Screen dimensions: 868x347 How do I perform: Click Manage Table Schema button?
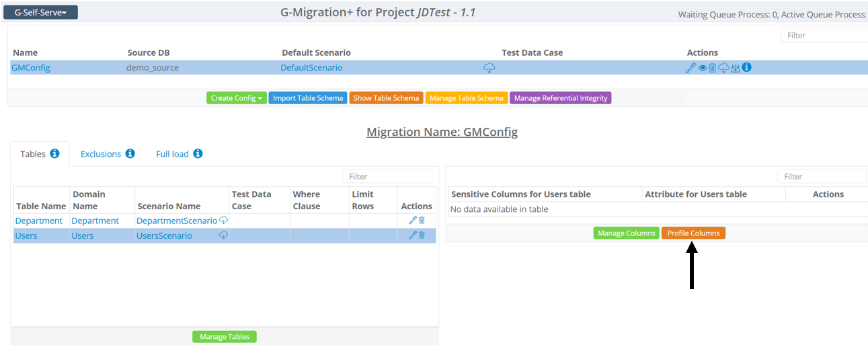(467, 98)
